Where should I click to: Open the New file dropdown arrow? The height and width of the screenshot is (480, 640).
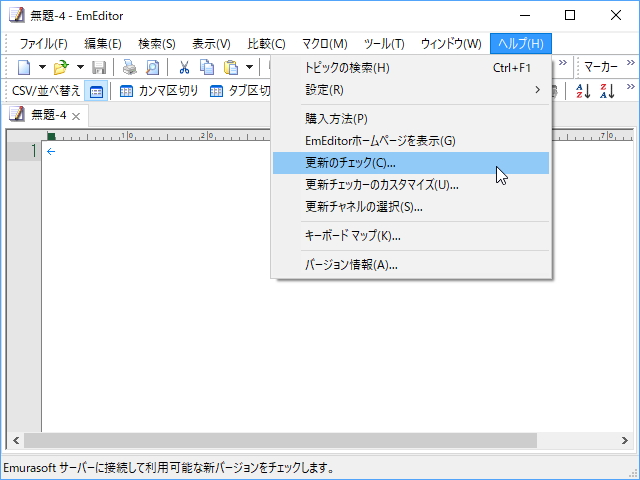(x=42, y=67)
